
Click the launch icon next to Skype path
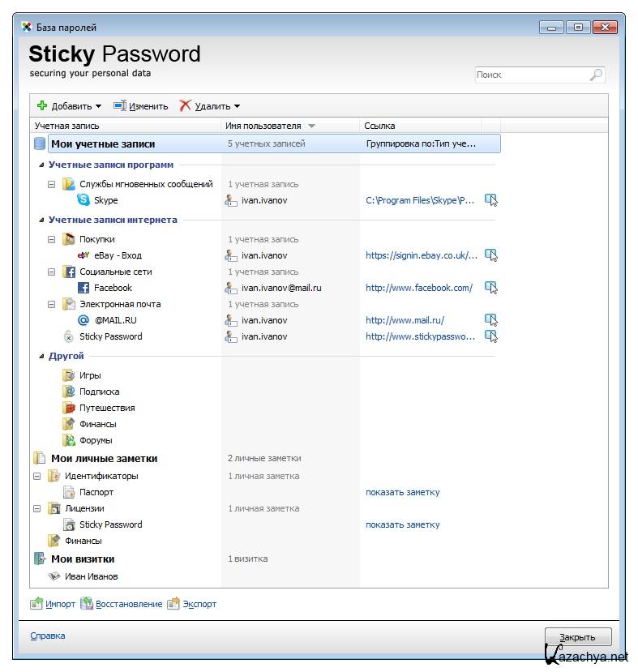[490, 200]
